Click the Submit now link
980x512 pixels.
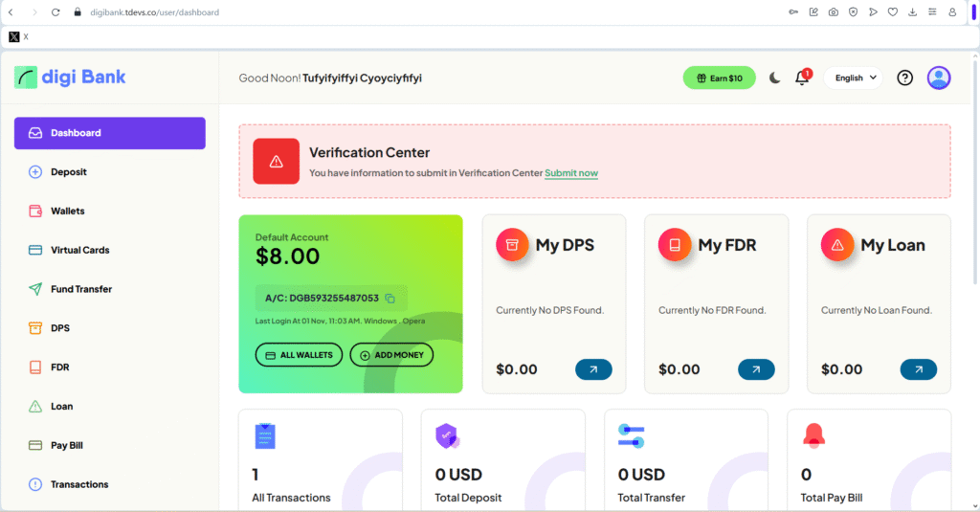pyautogui.click(x=571, y=173)
